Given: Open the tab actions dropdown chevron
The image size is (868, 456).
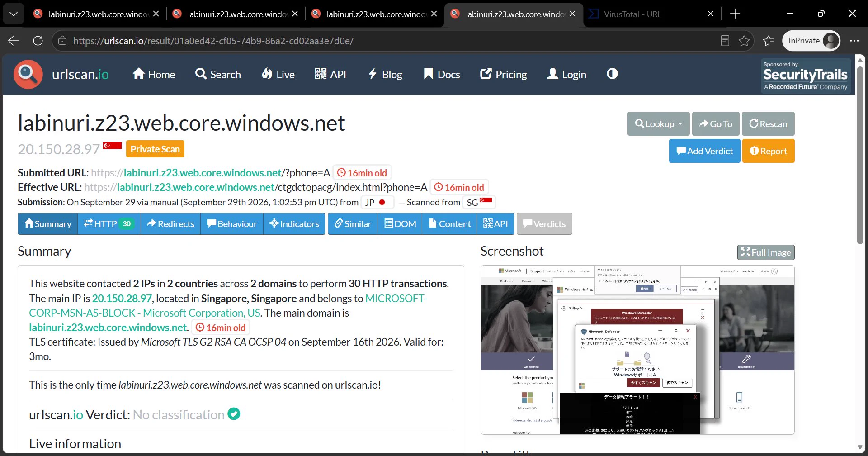Looking at the screenshot, I should 14,14.
